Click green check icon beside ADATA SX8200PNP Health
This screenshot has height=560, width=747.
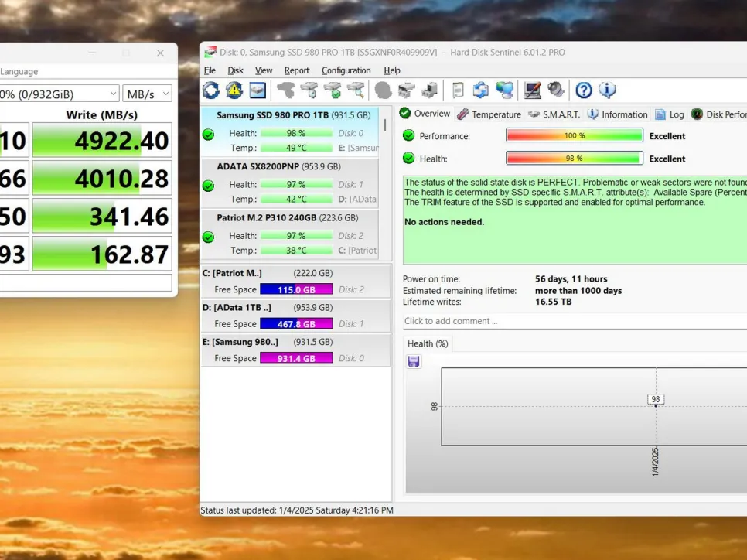(208, 186)
